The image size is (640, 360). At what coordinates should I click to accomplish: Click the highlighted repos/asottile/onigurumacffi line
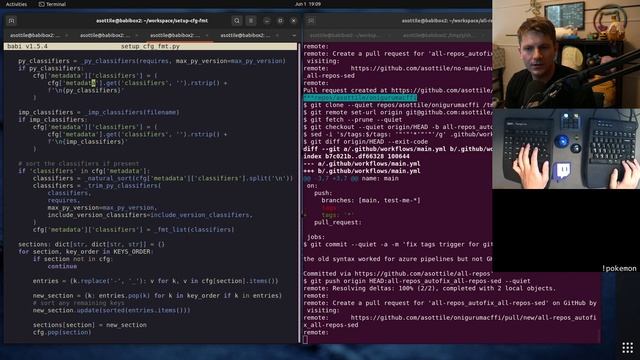point(360,98)
